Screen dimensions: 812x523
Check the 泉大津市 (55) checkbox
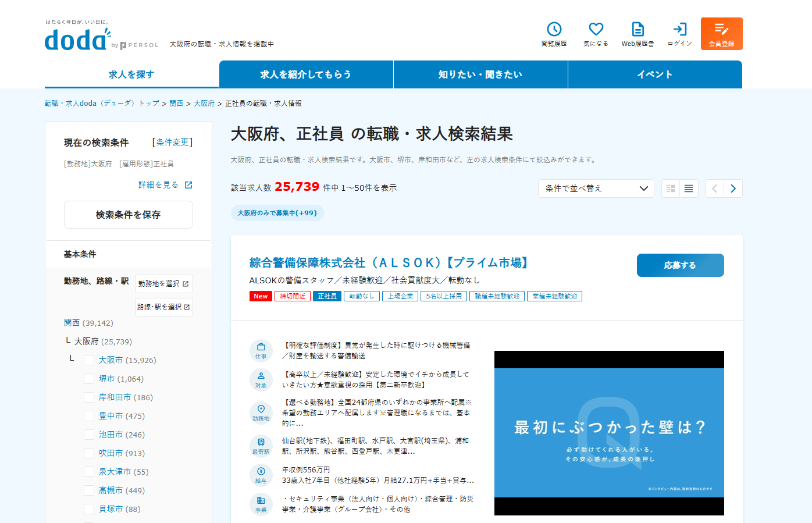89,472
